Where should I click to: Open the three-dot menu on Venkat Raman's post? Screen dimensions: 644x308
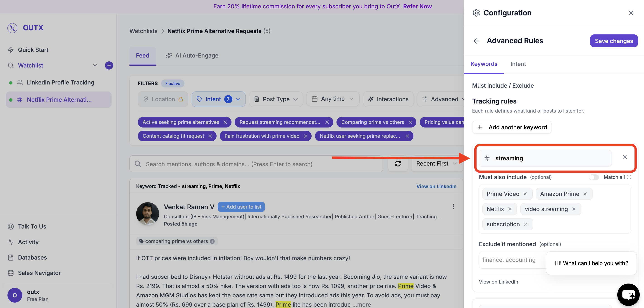(453, 207)
